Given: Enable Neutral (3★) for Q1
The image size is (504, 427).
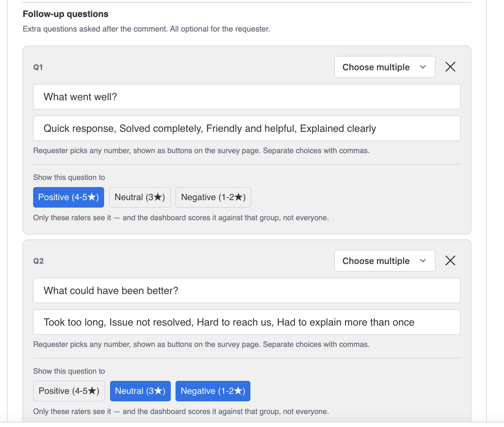Looking at the screenshot, I should 140,197.
